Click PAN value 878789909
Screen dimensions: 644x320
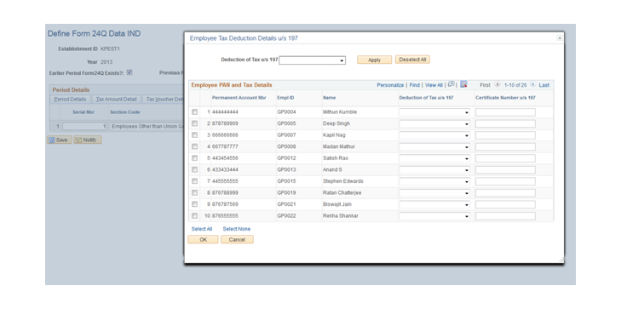(225, 123)
